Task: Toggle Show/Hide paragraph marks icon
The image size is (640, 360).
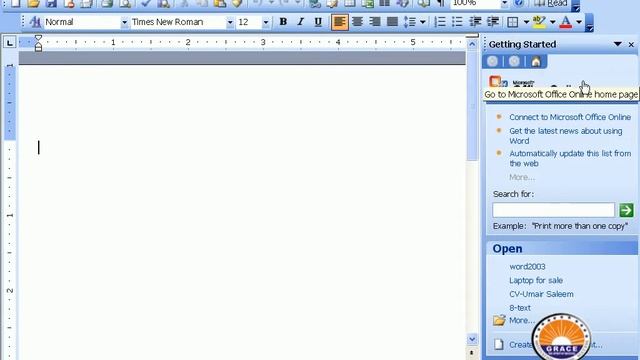Action: [441, 4]
